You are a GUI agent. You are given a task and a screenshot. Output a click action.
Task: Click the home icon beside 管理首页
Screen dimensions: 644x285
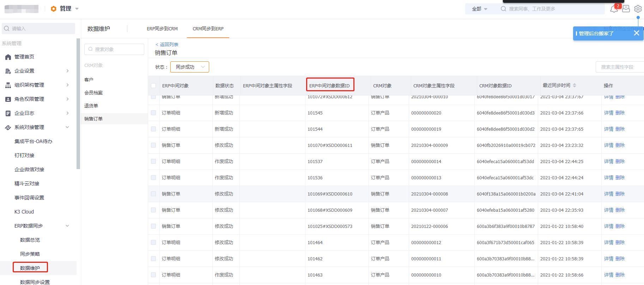8,57
